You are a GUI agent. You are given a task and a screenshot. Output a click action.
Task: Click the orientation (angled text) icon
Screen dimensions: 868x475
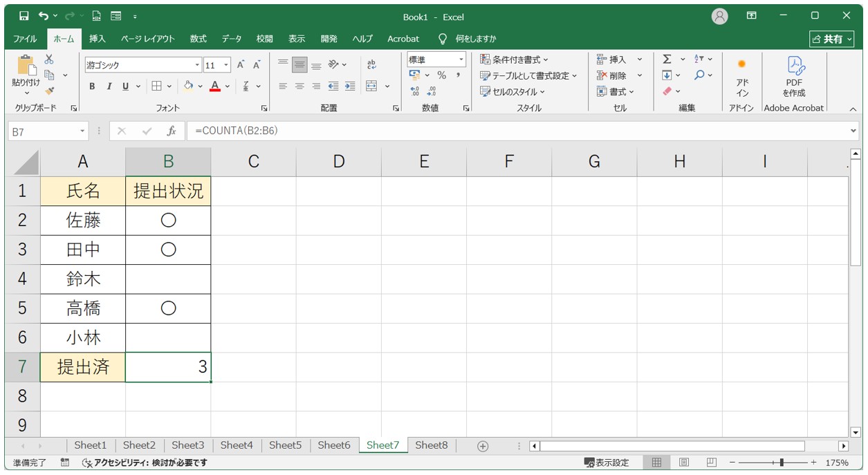pos(333,64)
